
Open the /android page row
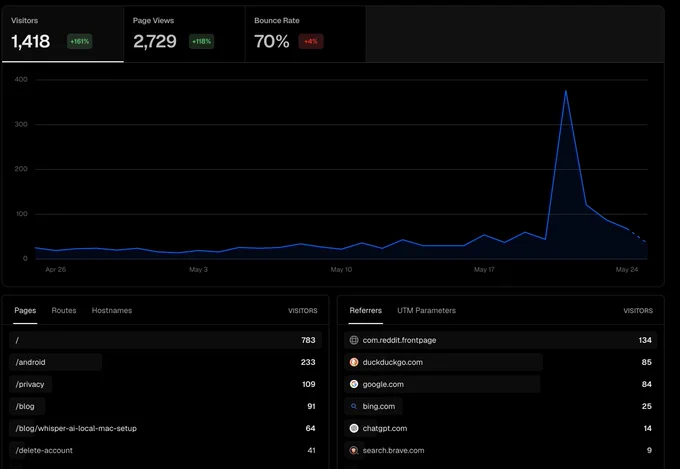165,362
